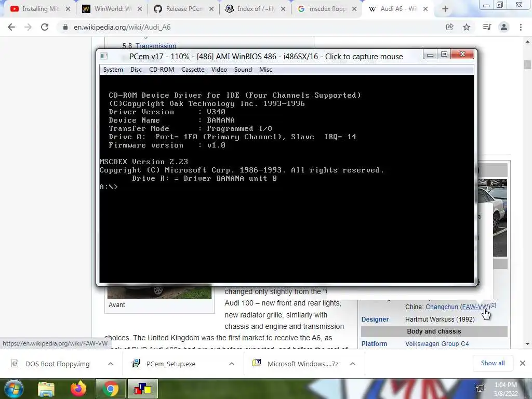Close the Release PCem tab
The image size is (532, 399).
[211, 9]
